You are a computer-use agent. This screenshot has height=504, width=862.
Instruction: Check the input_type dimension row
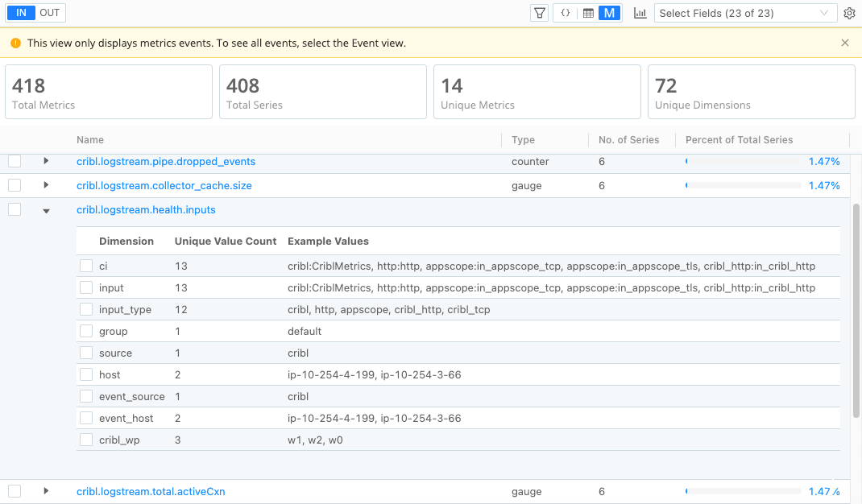pos(86,308)
